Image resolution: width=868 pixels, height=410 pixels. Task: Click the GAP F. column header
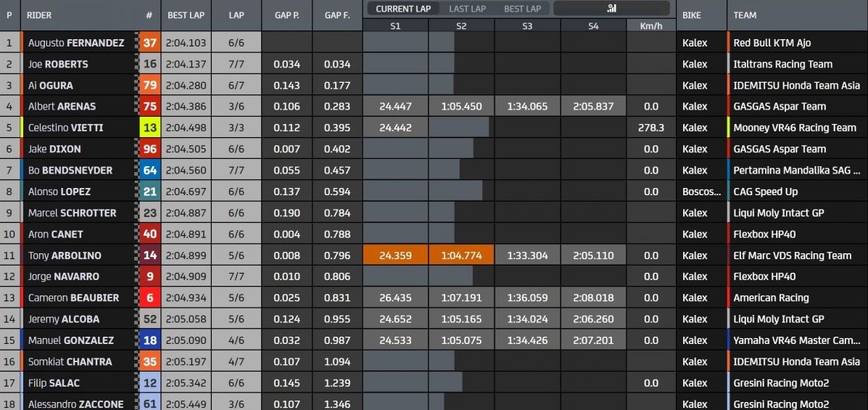337,15
